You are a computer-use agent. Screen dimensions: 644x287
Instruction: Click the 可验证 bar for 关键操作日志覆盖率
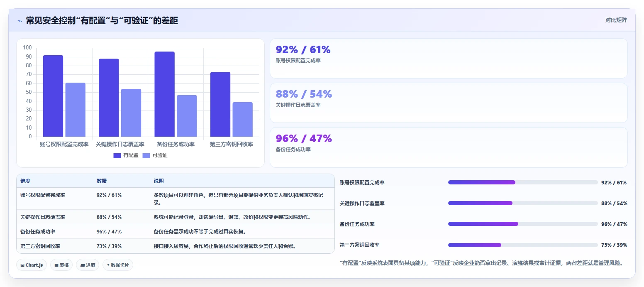[x=131, y=113]
